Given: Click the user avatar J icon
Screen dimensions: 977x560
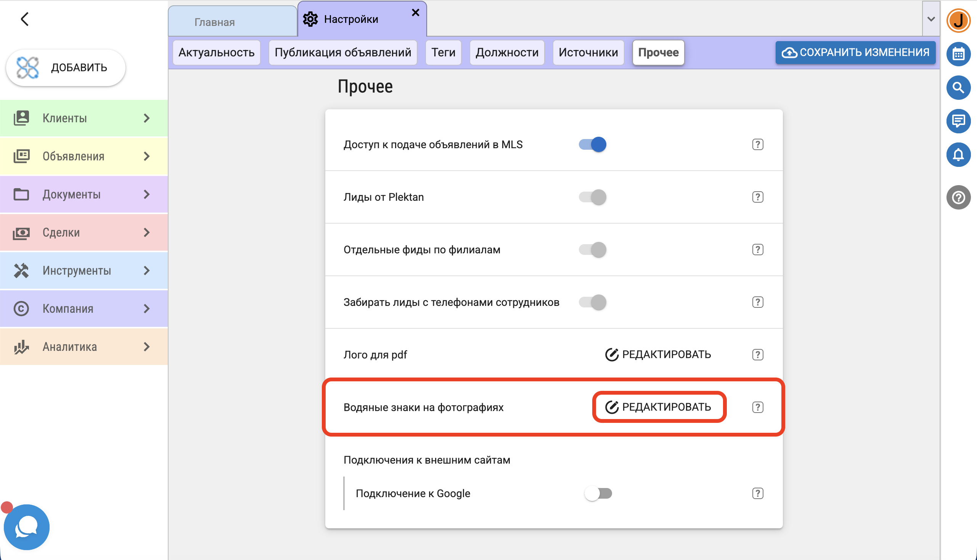Looking at the screenshot, I should coord(958,21).
